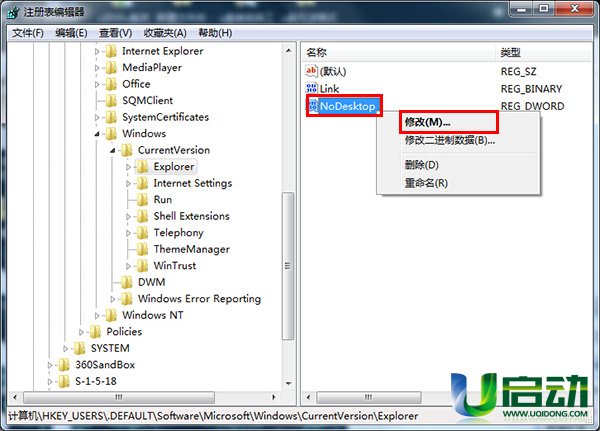This screenshot has height=431, width=600.
Task: Expand the Telephony key
Action: (x=128, y=233)
